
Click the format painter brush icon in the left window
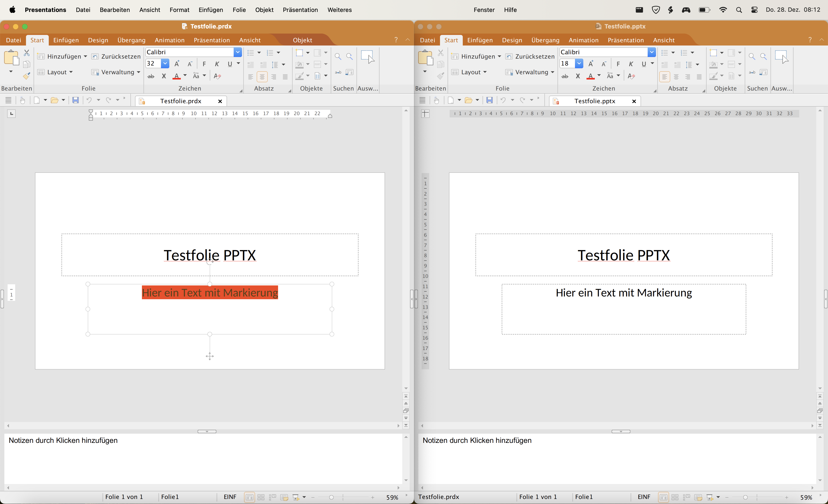point(26,76)
